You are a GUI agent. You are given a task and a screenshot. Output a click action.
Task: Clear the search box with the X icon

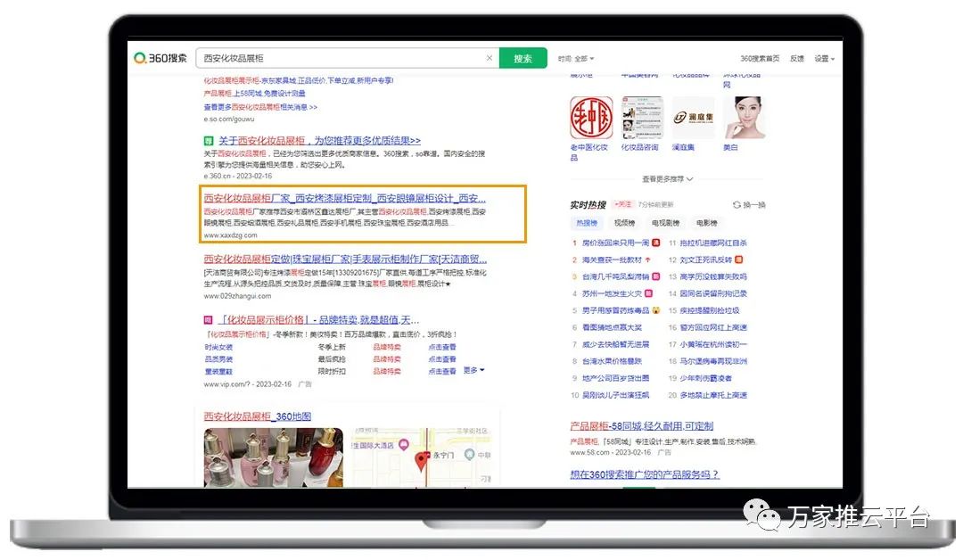coord(489,59)
